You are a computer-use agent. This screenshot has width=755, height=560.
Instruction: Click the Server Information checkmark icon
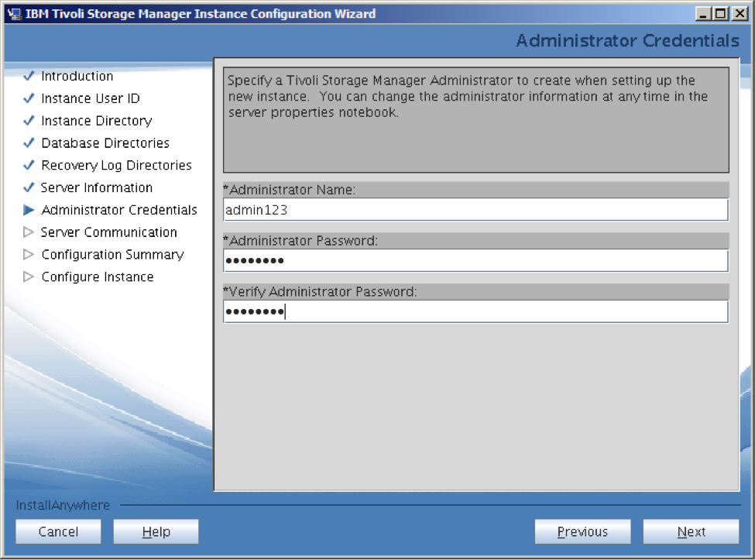click(29, 187)
